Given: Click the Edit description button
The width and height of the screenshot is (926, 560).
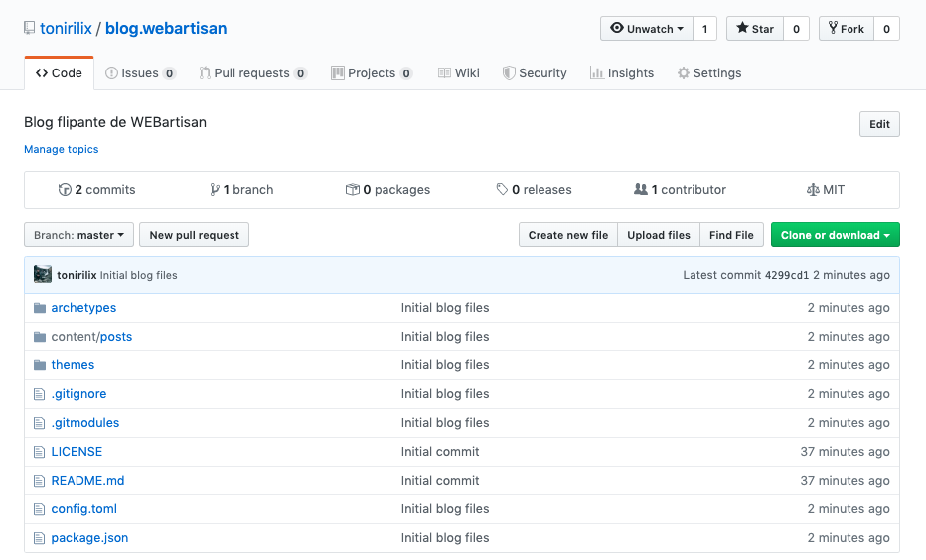Looking at the screenshot, I should 879,124.
